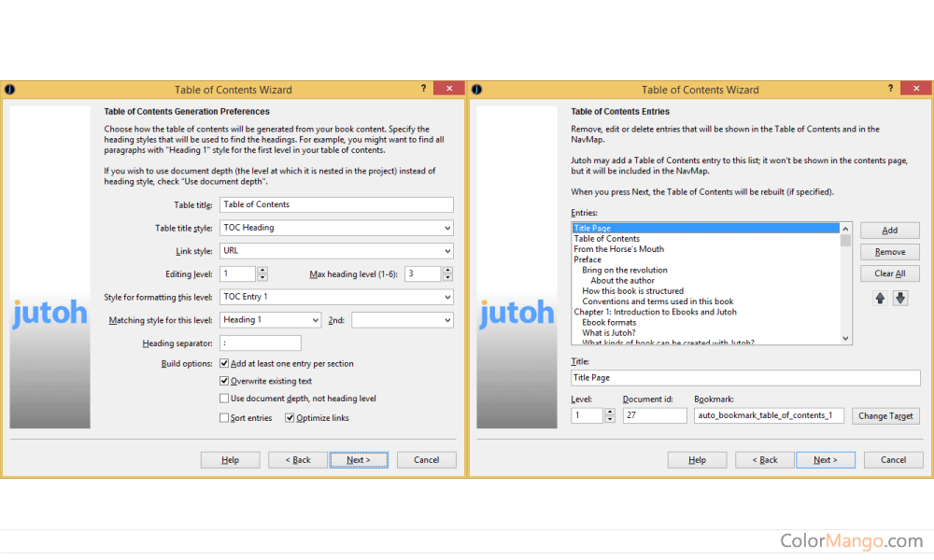This screenshot has width=934, height=560.
Task: Click the Max heading level number field
Action: tap(423, 273)
